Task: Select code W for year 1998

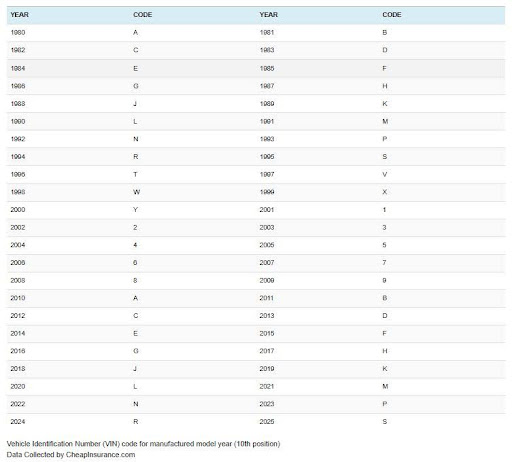Action: pos(136,192)
